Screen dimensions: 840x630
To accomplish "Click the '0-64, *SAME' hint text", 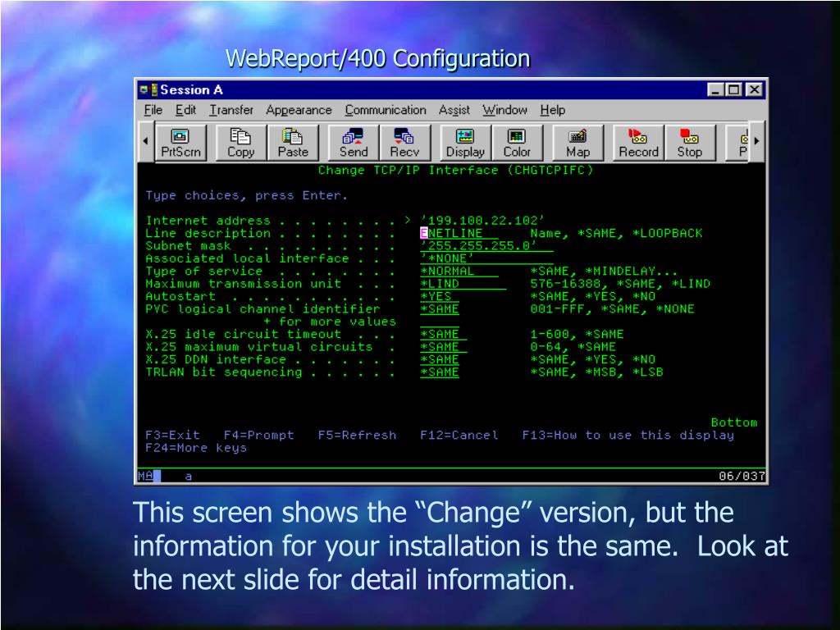I will point(573,347).
